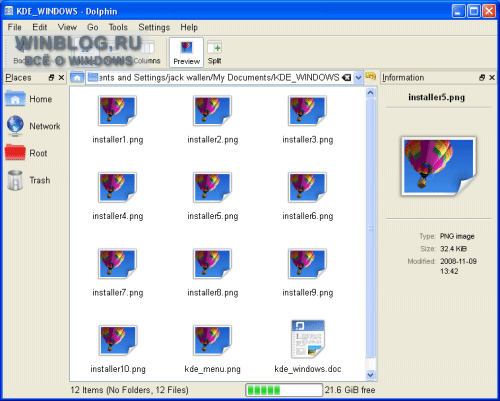This screenshot has height=401, width=500.
Task: Switch to Columns view mode
Action: pos(147,53)
